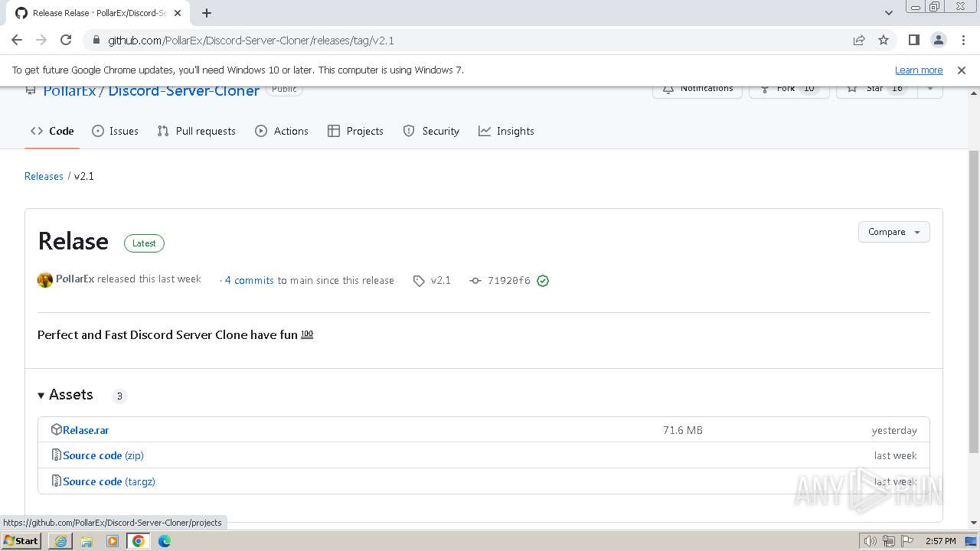Open the media player taskbar icon
Screen dimensions: 980x551
pyautogui.click(x=113, y=541)
